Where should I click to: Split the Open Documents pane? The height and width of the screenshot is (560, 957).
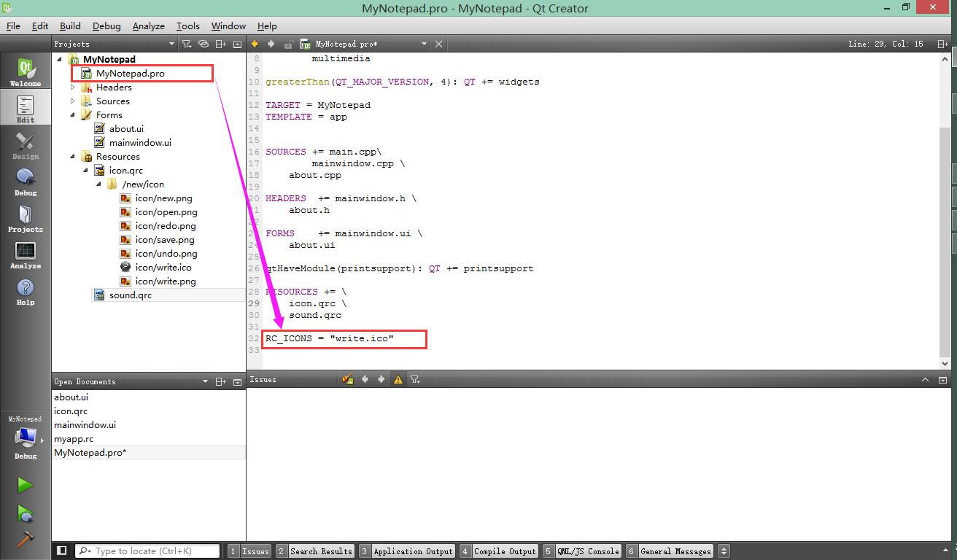tap(221, 381)
